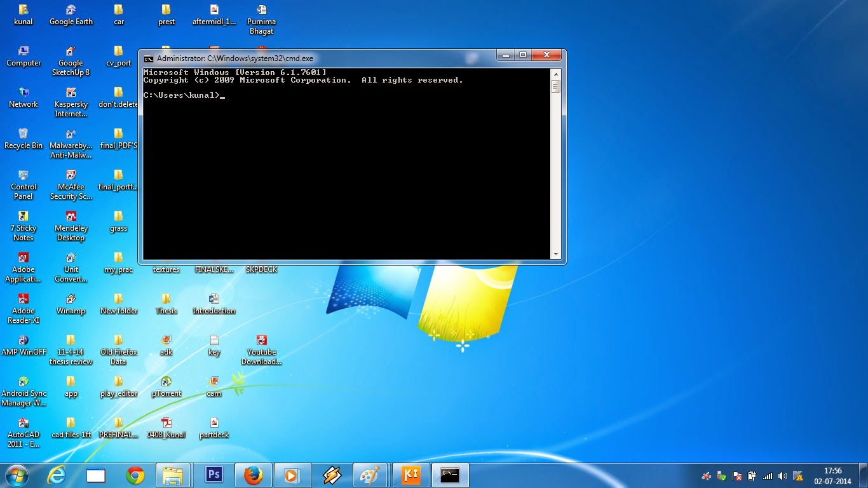
Task: Select the partdeck file on desktop
Action: pyautogui.click(x=214, y=428)
